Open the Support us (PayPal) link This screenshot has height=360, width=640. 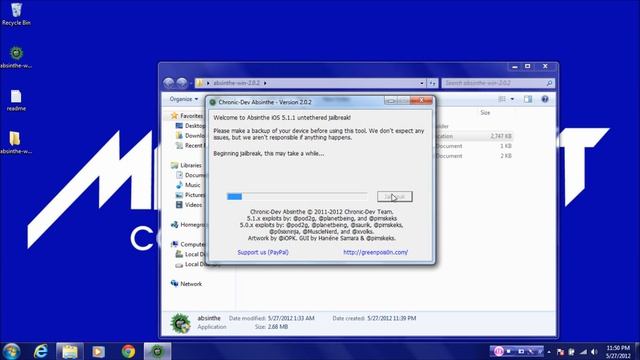[x=263, y=252]
